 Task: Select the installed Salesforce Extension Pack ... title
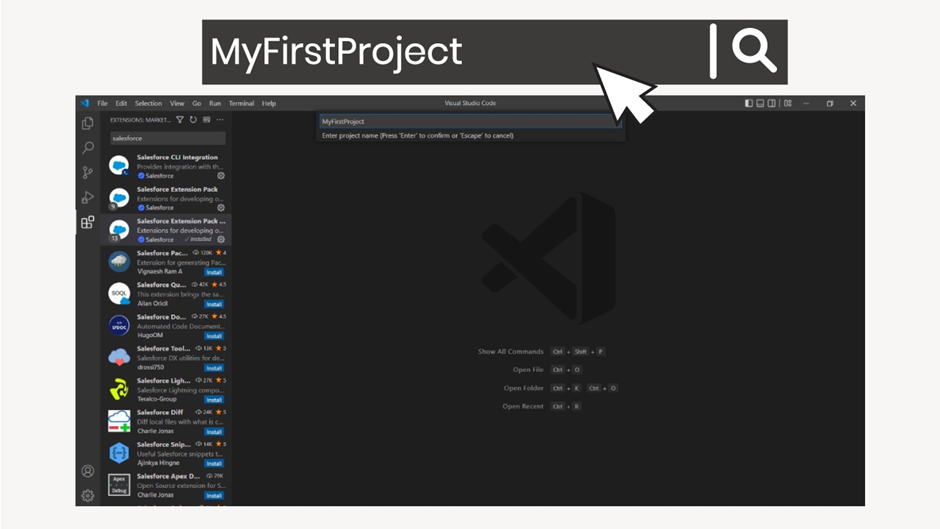point(181,221)
